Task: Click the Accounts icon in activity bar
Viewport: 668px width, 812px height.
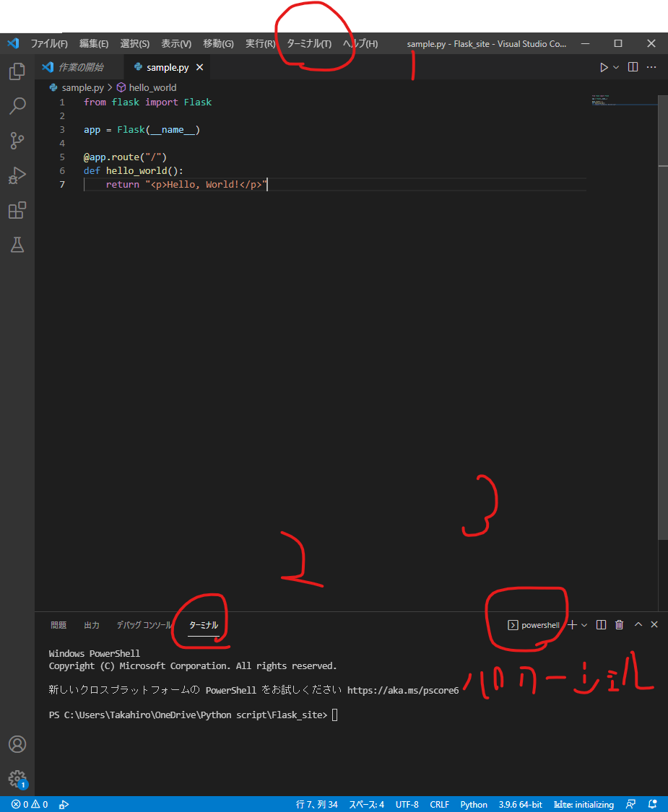Action: pyautogui.click(x=17, y=744)
